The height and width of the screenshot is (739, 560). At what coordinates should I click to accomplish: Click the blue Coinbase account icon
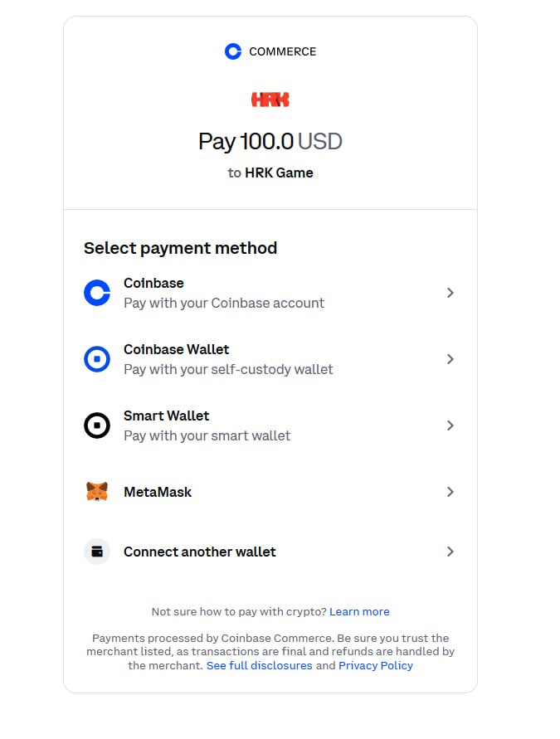(97, 293)
